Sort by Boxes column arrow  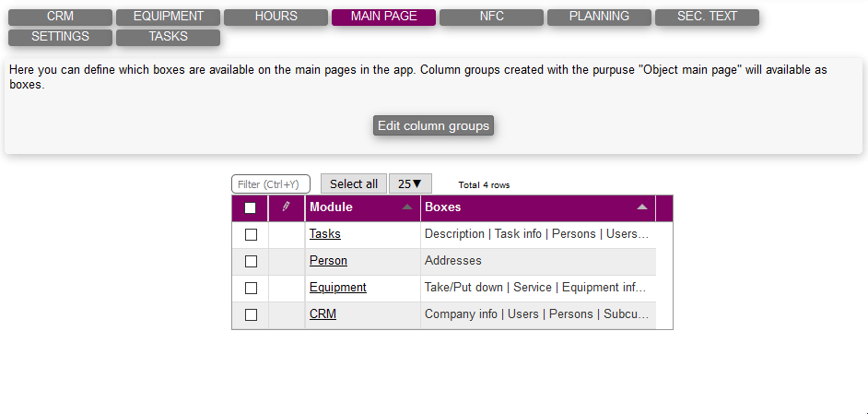click(642, 207)
